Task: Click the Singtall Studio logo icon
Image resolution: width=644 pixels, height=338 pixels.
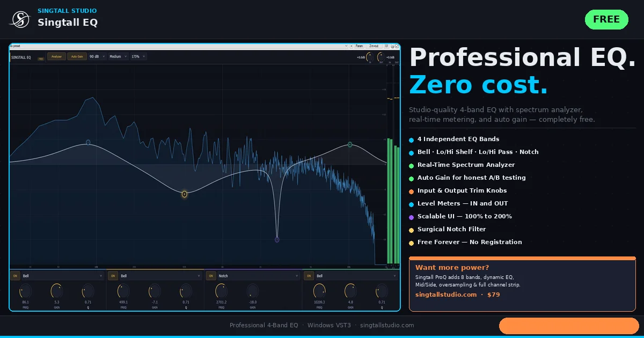Action: (x=20, y=20)
